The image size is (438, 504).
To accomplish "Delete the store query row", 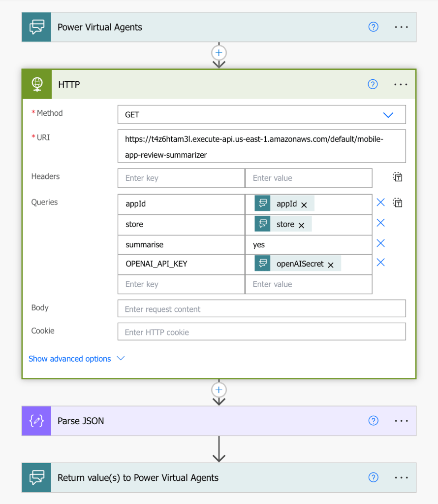I will pos(380,223).
